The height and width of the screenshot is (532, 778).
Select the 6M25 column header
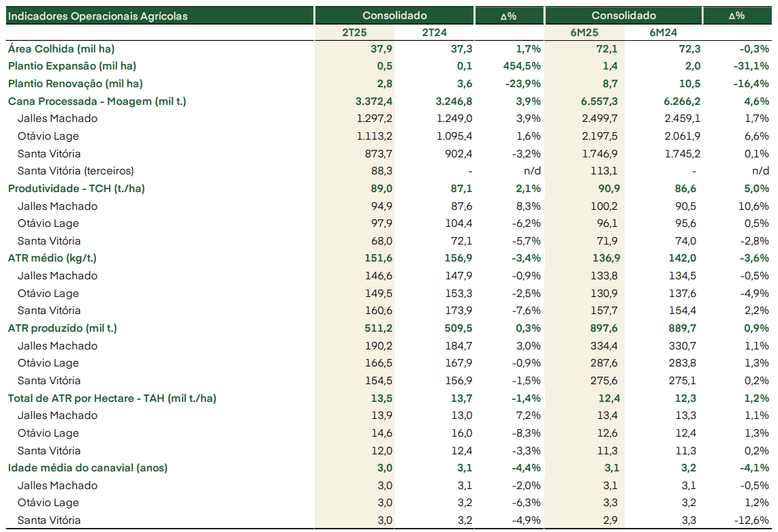pos(584,33)
